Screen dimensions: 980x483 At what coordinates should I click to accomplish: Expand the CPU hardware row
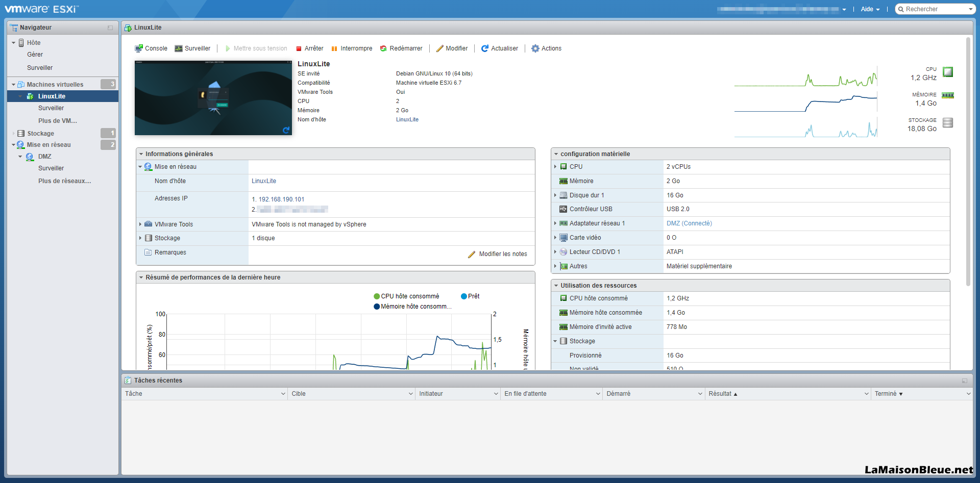click(555, 167)
